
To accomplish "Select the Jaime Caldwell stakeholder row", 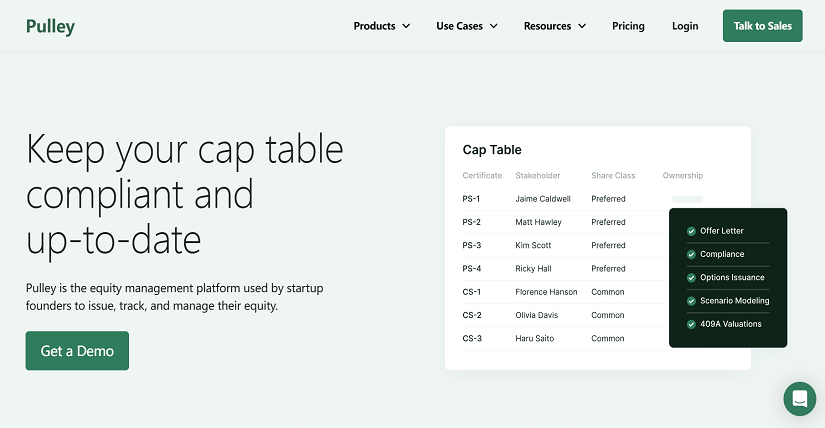I will [582, 199].
